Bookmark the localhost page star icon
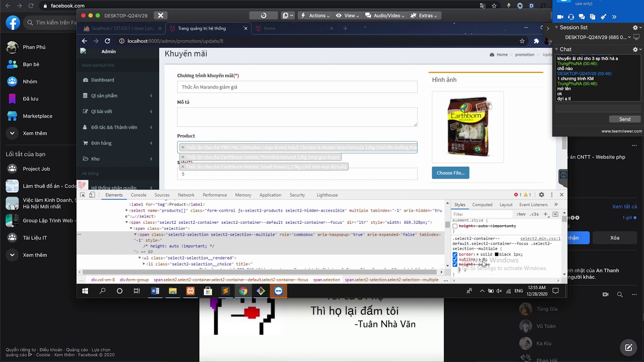Image resolution: width=644 pixels, height=362 pixels. 522,41
